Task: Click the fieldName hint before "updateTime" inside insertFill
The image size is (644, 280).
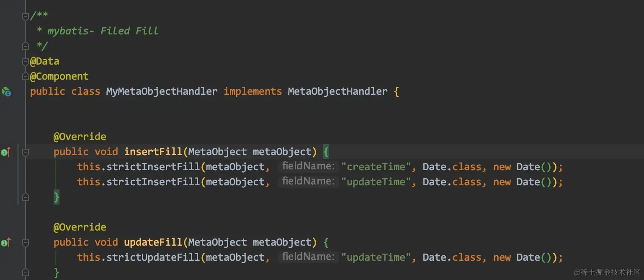Action: pyautogui.click(x=308, y=181)
